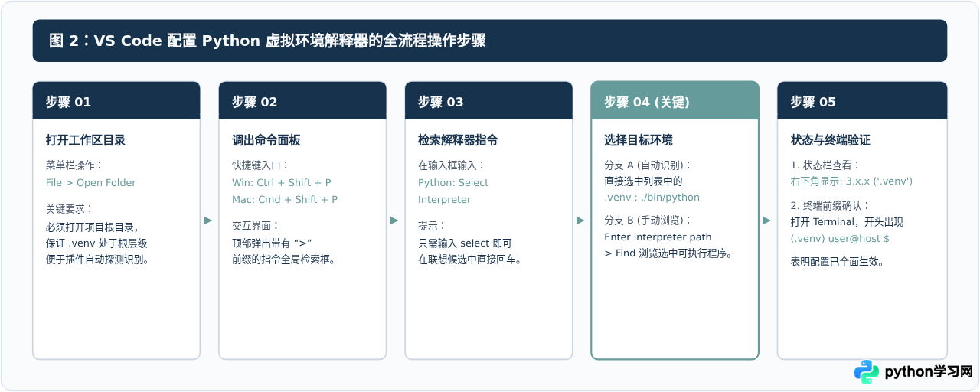
Task: Click the heading 检索解释器指令
Action: click(458, 140)
